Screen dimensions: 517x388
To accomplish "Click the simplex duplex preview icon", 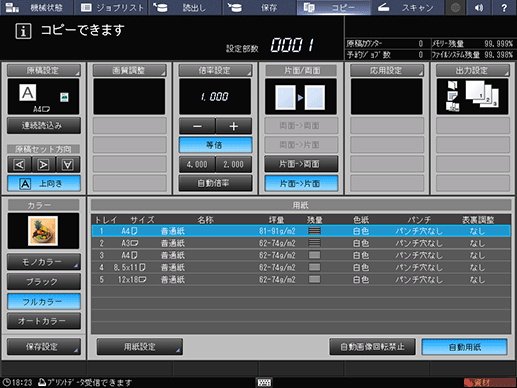I will [x=301, y=97].
